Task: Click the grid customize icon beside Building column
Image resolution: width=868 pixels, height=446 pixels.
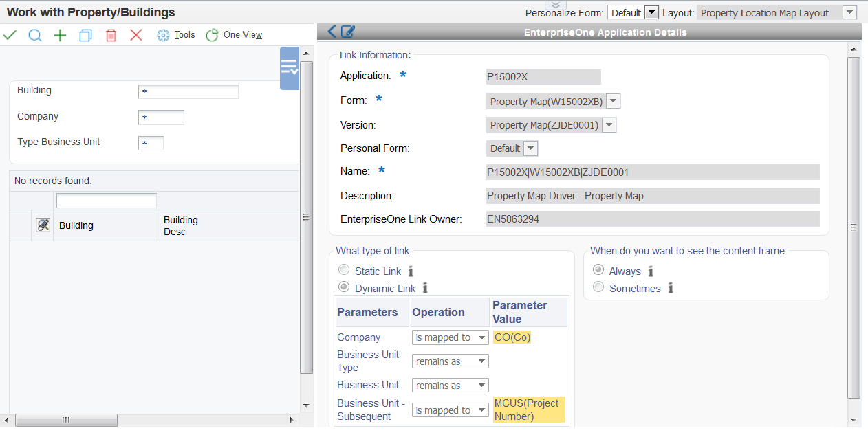Action: point(43,225)
